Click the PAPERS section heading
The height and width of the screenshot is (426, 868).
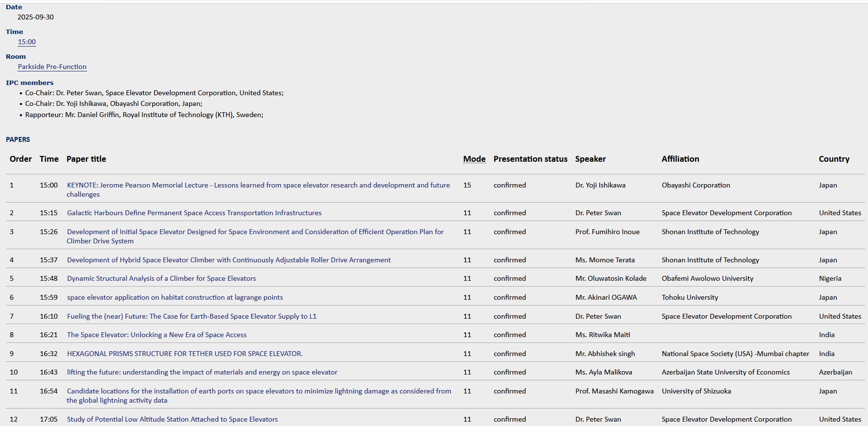[x=18, y=139]
